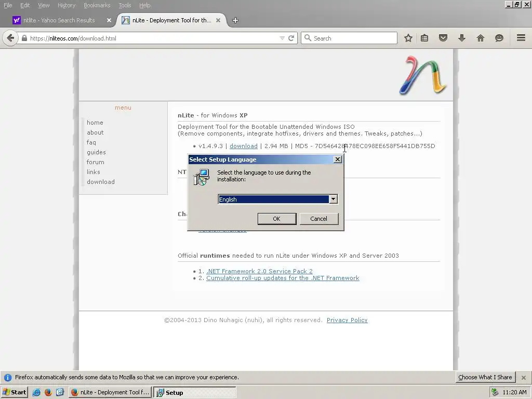Confirm language with OK button
The image size is (532, 399).
point(277,219)
